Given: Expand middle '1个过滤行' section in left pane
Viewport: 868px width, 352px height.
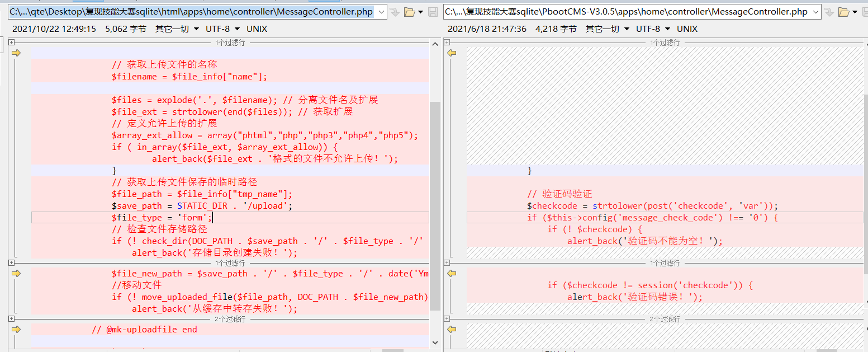Looking at the screenshot, I should pyautogui.click(x=11, y=262).
